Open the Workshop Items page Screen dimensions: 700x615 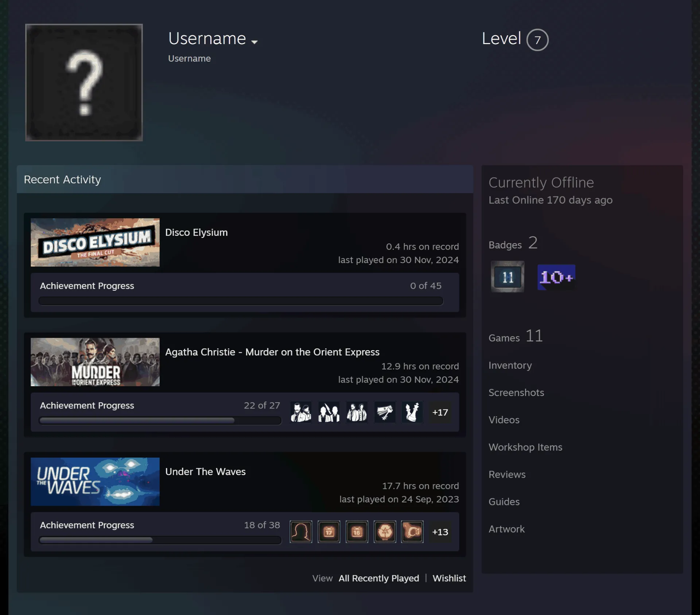coord(525,447)
